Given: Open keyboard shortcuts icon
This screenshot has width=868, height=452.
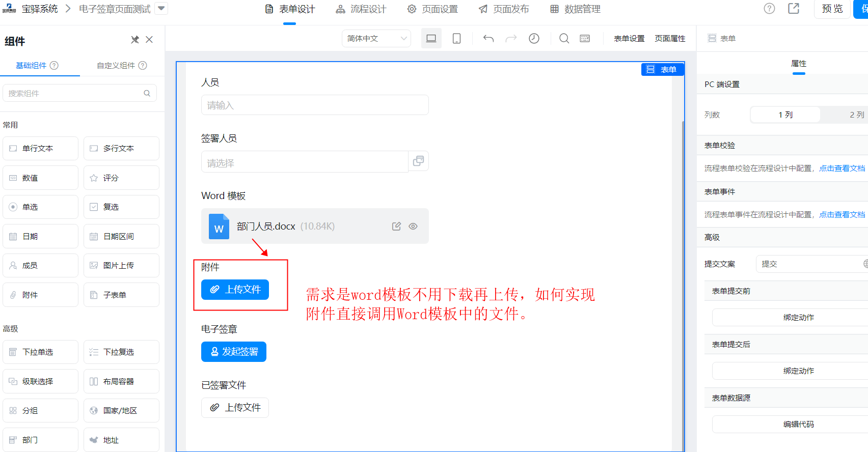Looking at the screenshot, I should click(585, 38).
